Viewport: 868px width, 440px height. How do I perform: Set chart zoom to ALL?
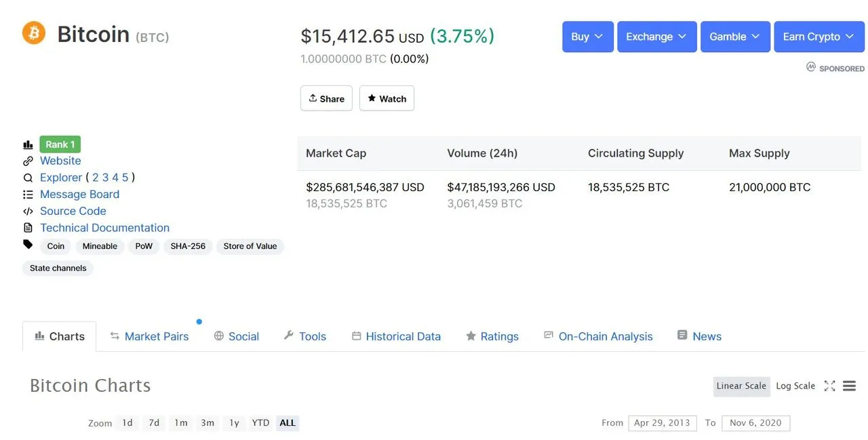point(288,423)
